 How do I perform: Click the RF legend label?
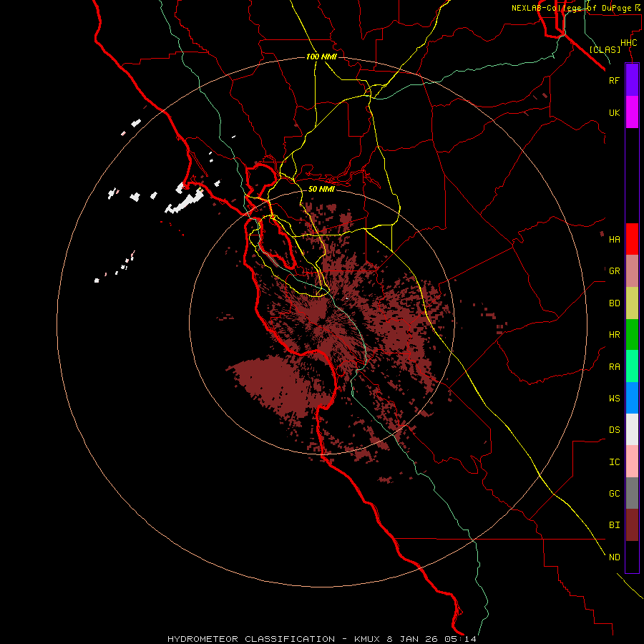[x=614, y=80]
